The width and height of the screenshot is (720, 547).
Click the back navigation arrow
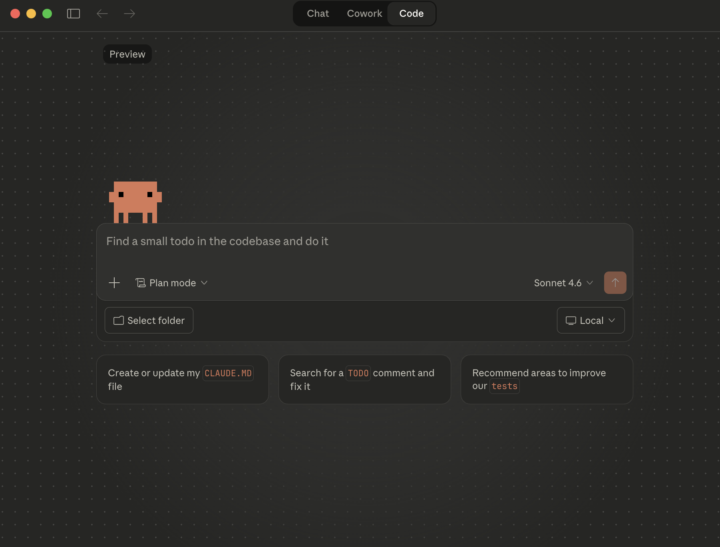(x=102, y=14)
